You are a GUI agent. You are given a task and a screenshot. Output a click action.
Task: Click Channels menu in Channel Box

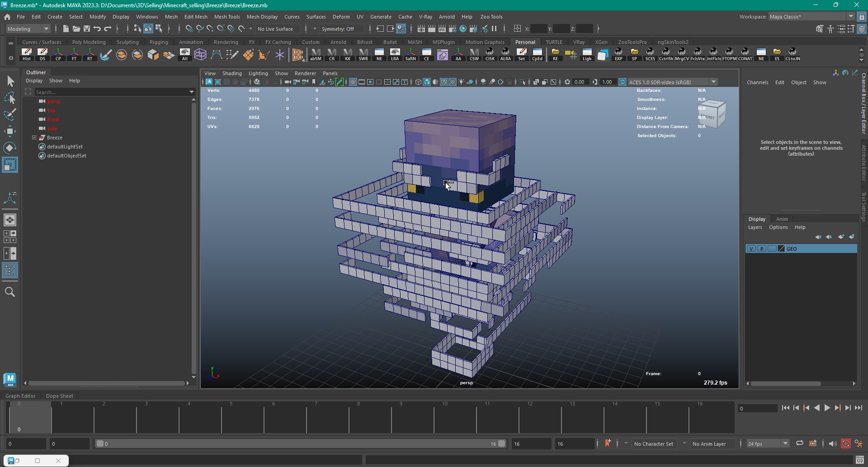pyautogui.click(x=758, y=82)
